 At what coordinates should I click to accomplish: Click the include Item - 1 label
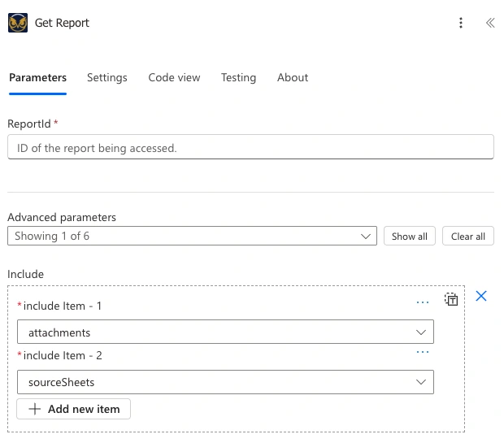pos(63,306)
